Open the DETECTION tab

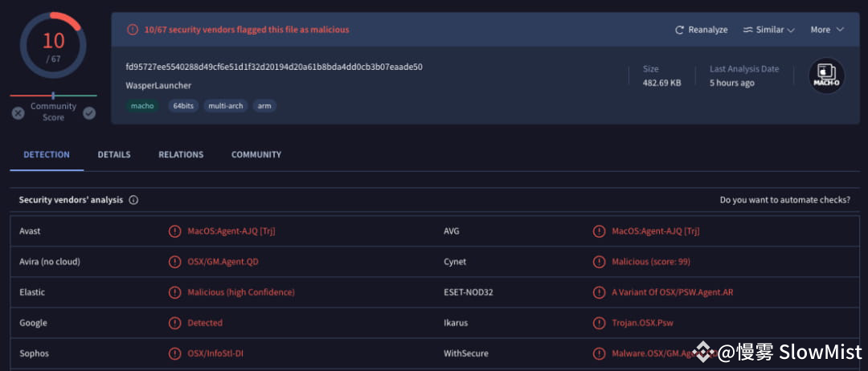pos(47,155)
